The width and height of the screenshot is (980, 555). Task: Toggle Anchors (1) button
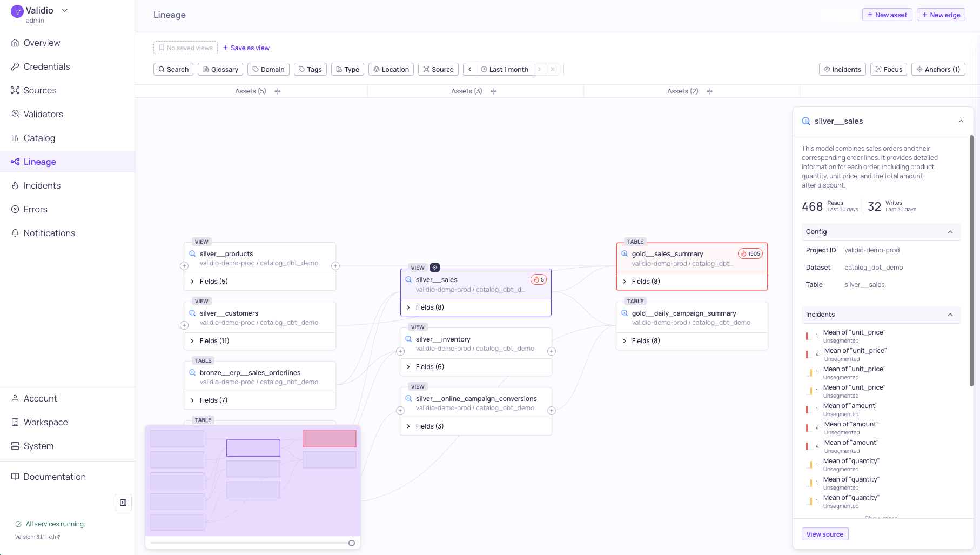click(938, 69)
